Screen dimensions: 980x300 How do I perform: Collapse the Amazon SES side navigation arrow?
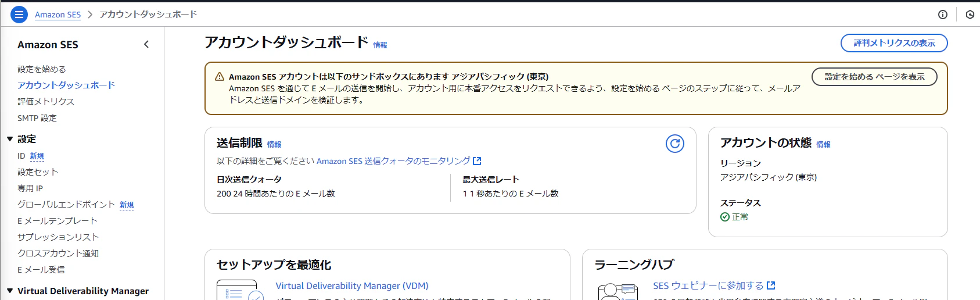click(146, 44)
